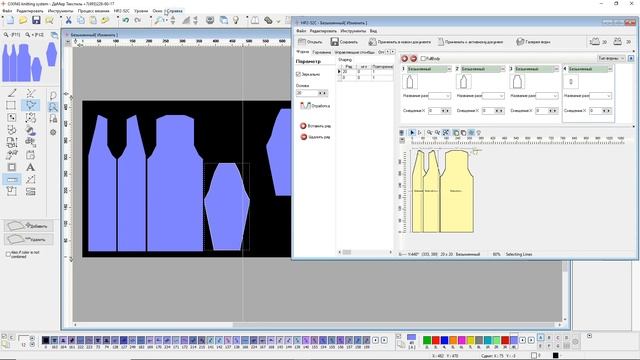
Task: Select the polygon selection tool in left toolbox
Action: (x=31, y=105)
